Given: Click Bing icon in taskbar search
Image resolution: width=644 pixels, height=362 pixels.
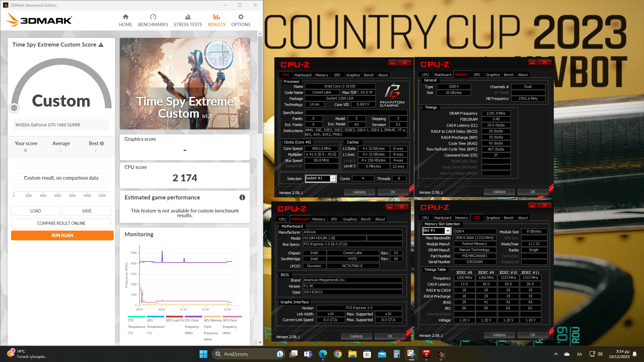Looking at the screenshot, I should click(x=280, y=354).
